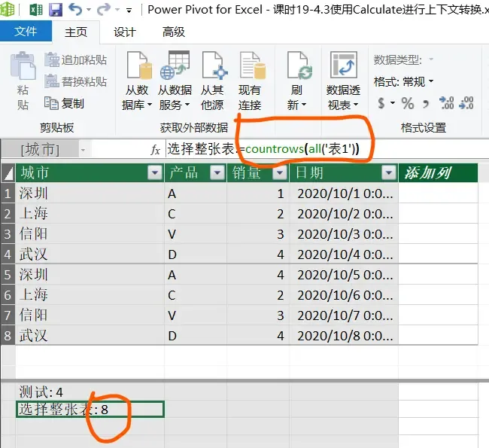Open the 文件 menu
The height and width of the screenshot is (448, 489).
[26, 31]
